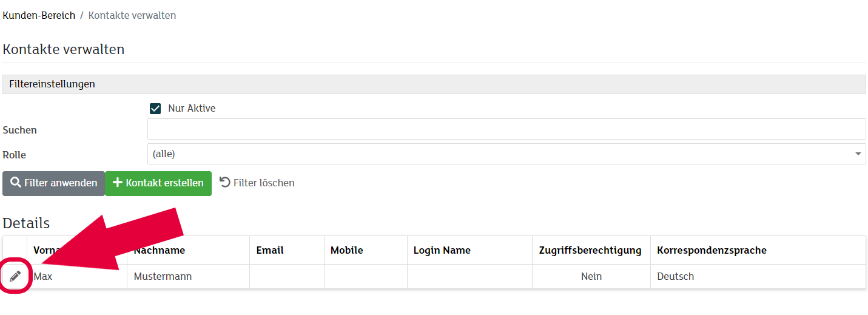Go to Kunden-Bereich breadcrumb link
This screenshot has width=868, height=315.
pyautogui.click(x=39, y=15)
